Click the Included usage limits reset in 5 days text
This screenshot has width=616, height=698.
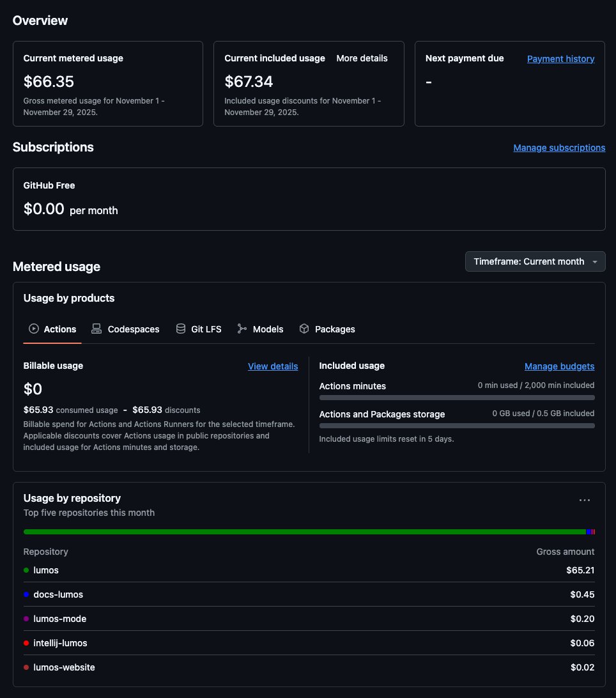pyautogui.click(x=387, y=439)
